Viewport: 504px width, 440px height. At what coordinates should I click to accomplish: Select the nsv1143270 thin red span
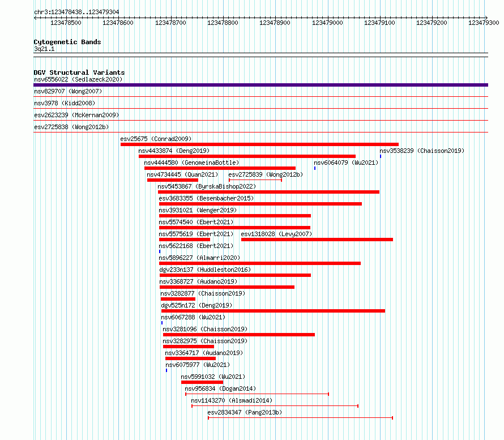(x=275, y=406)
